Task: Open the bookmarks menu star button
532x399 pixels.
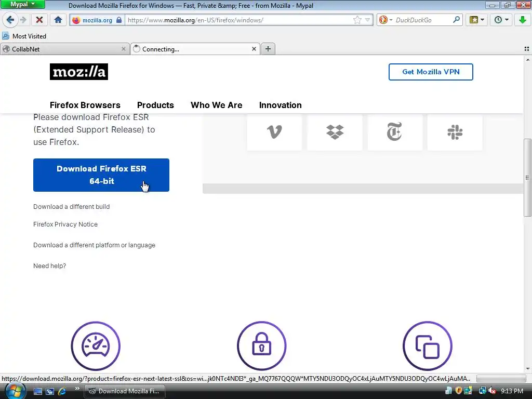Action: tap(477, 20)
